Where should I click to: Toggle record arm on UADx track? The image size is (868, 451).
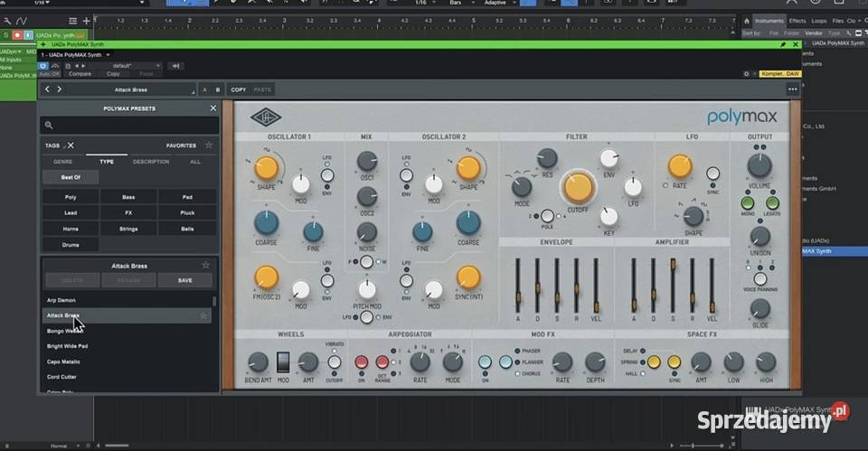click(17, 35)
